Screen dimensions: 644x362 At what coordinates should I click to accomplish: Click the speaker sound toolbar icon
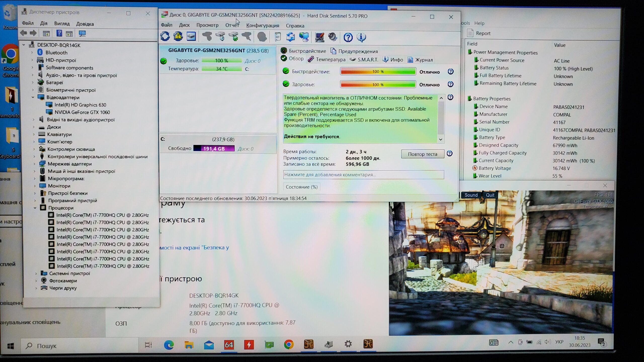[x=332, y=37]
